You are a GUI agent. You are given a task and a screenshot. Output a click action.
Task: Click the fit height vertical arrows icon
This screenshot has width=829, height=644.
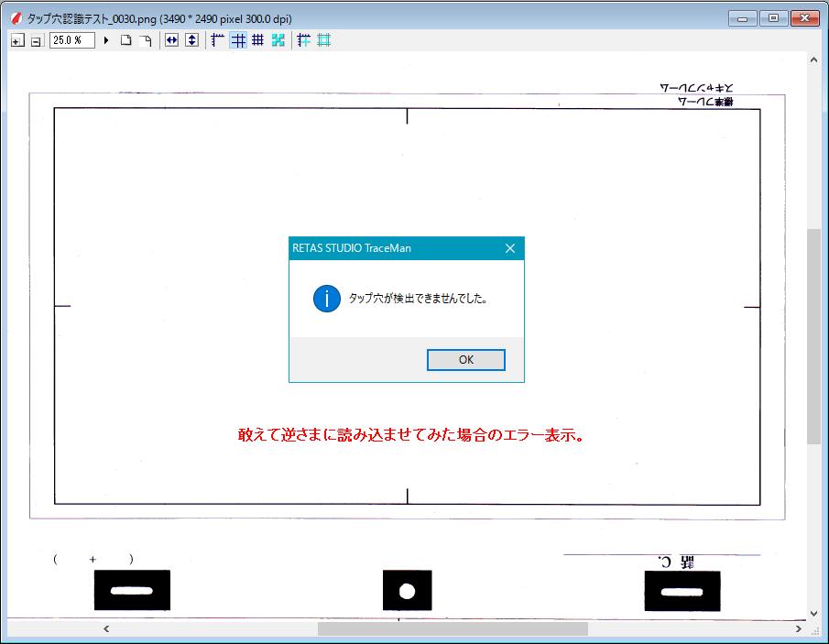point(191,40)
